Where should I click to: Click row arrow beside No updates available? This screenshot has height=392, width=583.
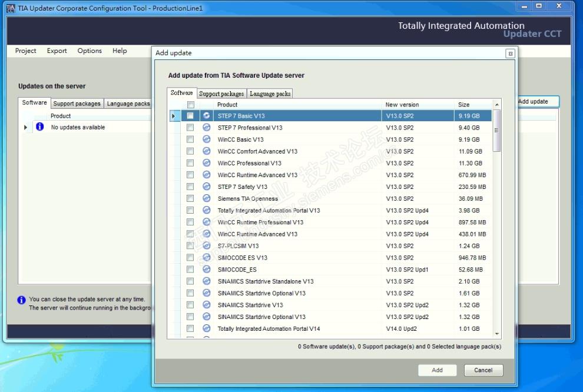25,127
